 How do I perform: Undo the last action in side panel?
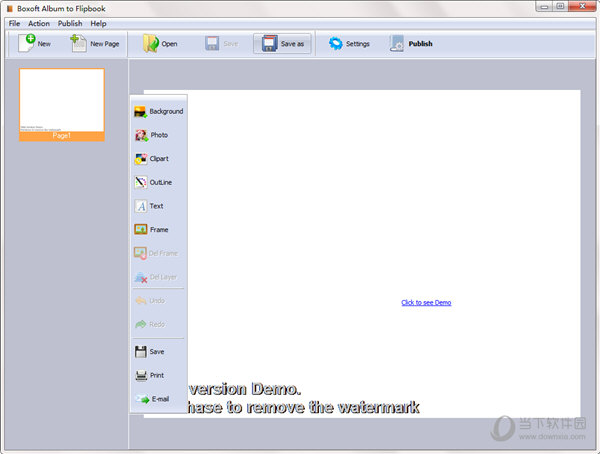click(x=150, y=301)
